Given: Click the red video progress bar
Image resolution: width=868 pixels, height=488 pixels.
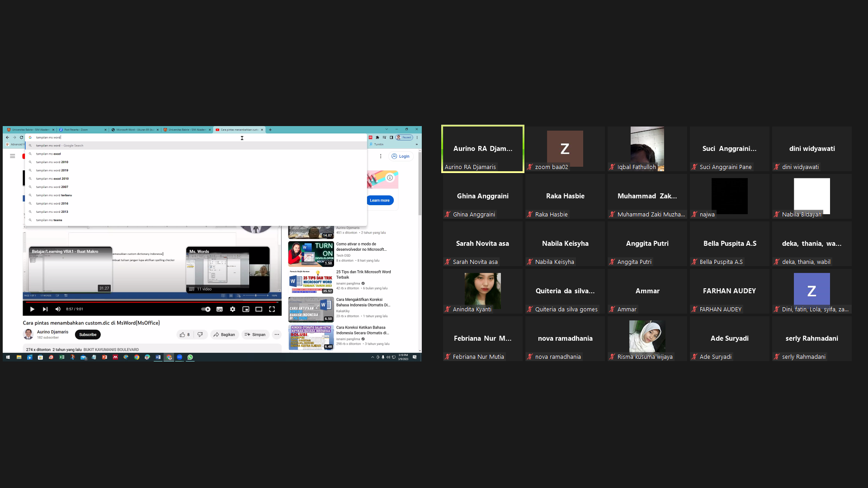Looking at the screenshot, I should [x=152, y=302].
